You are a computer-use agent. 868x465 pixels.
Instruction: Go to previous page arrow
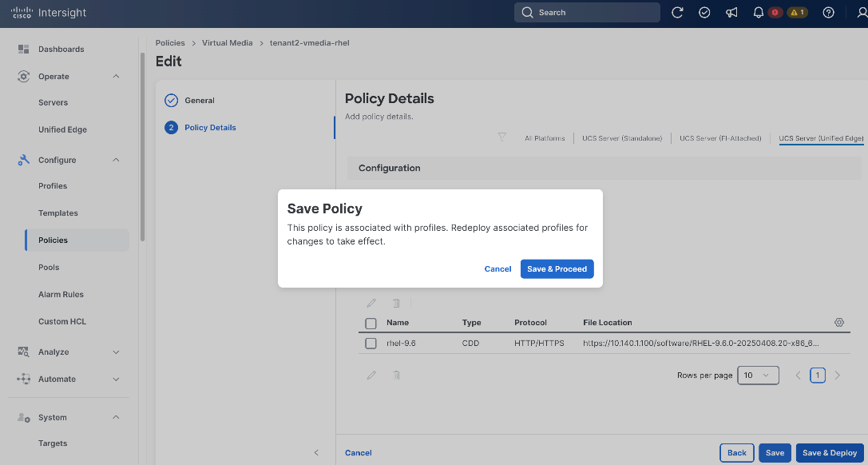799,376
